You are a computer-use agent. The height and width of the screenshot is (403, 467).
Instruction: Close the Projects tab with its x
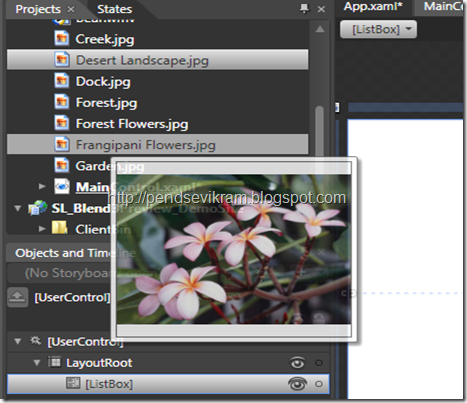(x=71, y=9)
